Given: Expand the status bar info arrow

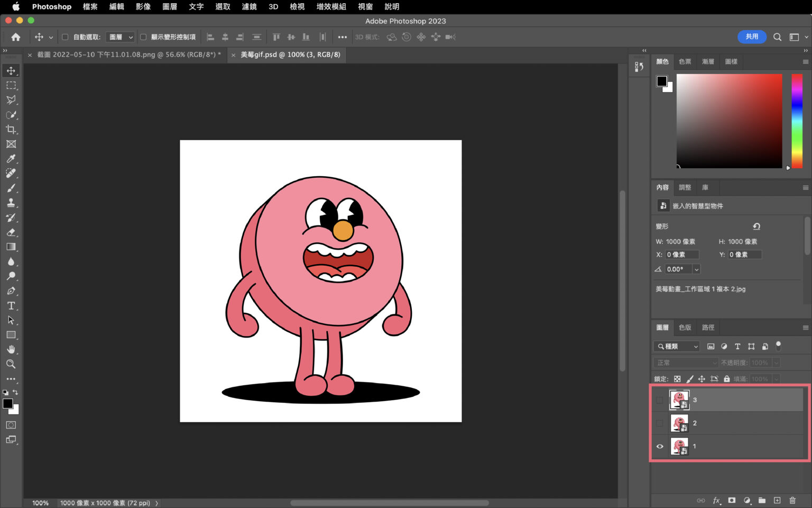Looking at the screenshot, I should (x=157, y=503).
